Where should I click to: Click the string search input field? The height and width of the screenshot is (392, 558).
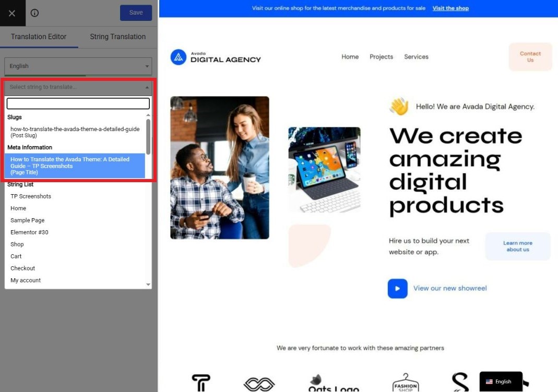coord(78,104)
